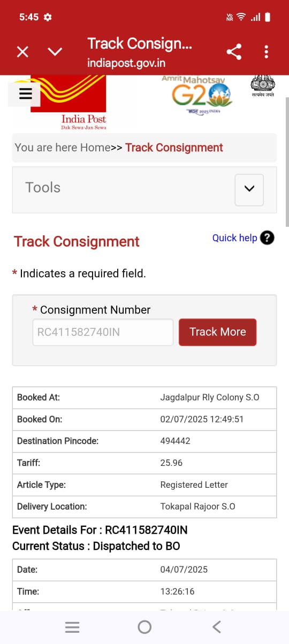The image size is (289, 644).
Task: Open the hamburger menu on India Post site
Action: 25,94
